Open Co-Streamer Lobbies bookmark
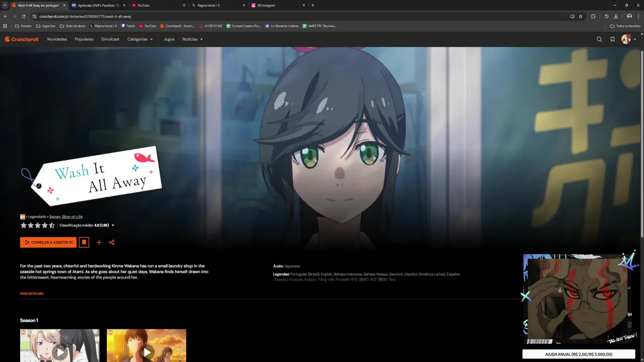644x362 pixels. [x=282, y=26]
